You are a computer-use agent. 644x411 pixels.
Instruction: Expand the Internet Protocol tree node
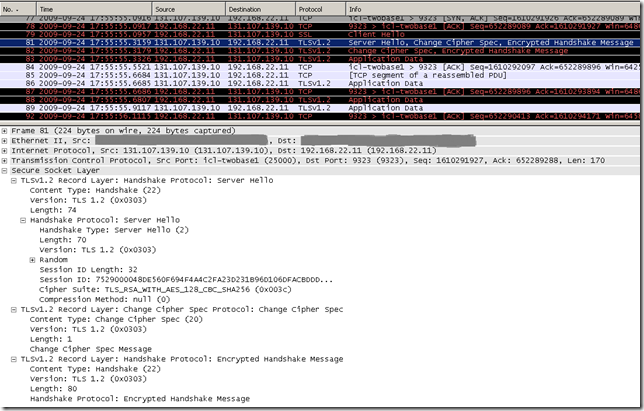point(4,151)
